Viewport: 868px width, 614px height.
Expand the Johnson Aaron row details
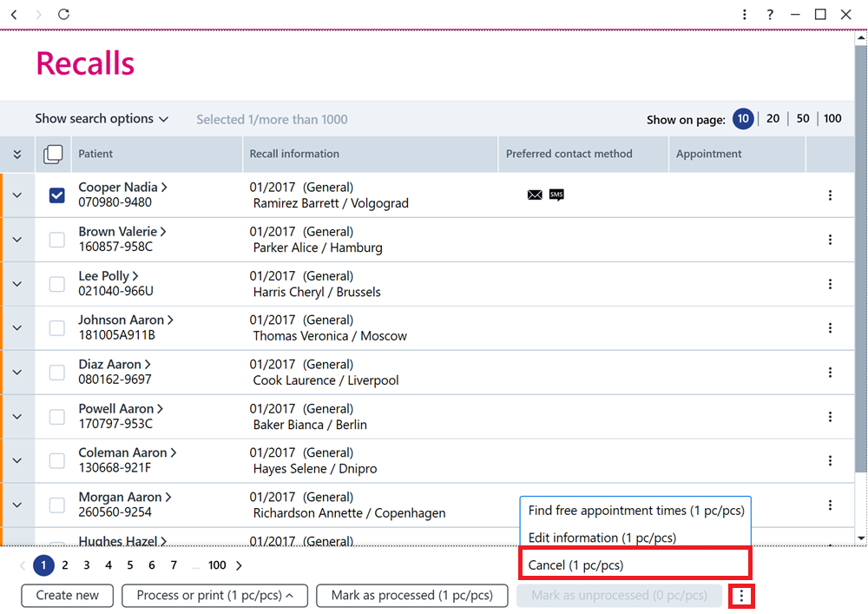pos(17,327)
